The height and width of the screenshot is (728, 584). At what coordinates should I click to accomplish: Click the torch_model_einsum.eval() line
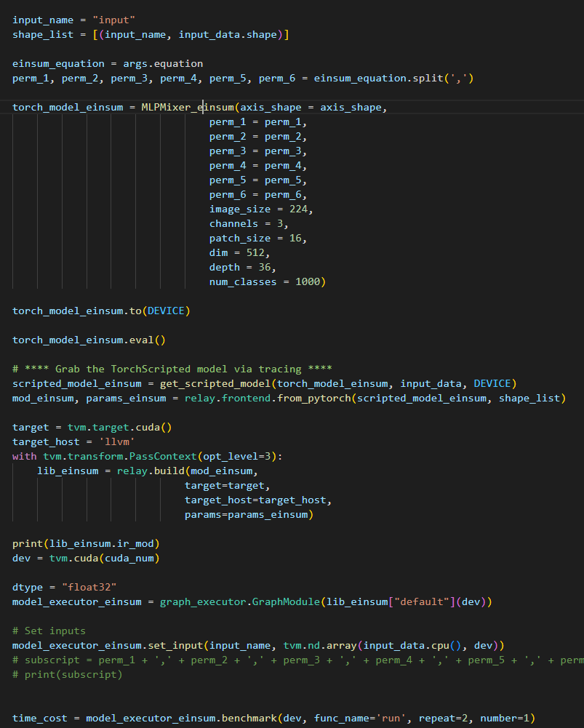[89, 340]
